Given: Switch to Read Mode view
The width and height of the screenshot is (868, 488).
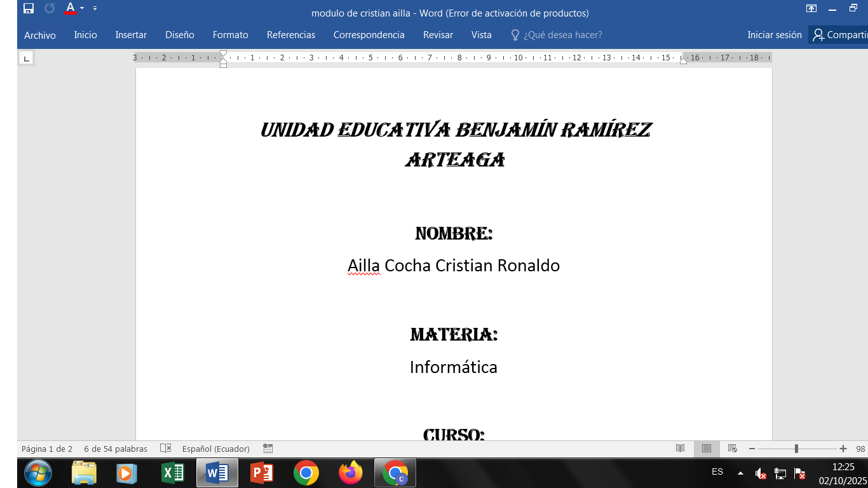Looking at the screenshot, I should pyautogui.click(x=681, y=449).
